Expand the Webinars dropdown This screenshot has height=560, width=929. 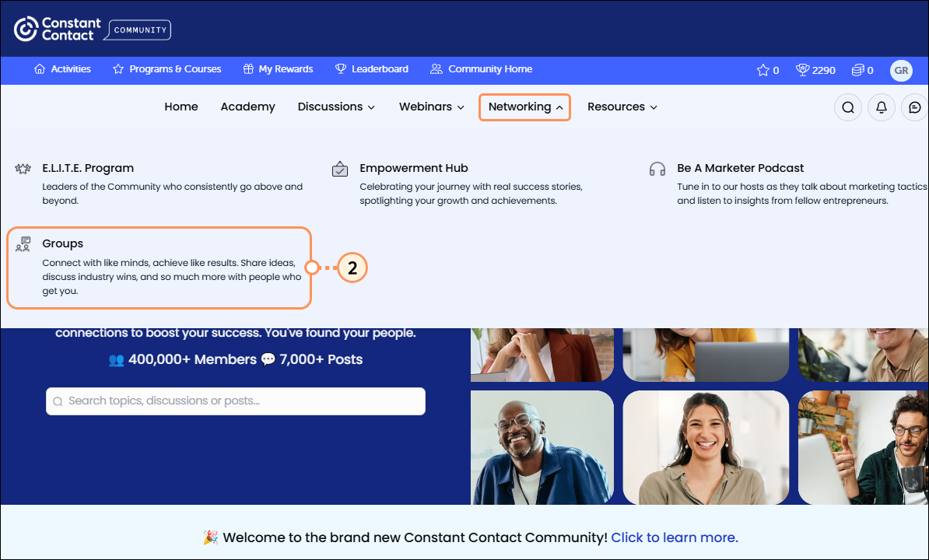(431, 107)
